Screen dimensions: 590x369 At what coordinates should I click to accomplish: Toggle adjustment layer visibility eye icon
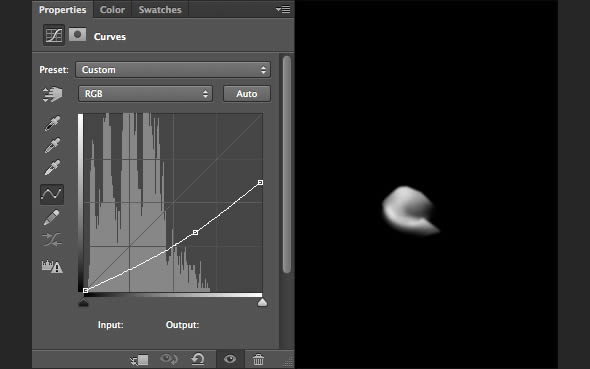[230, 359]
